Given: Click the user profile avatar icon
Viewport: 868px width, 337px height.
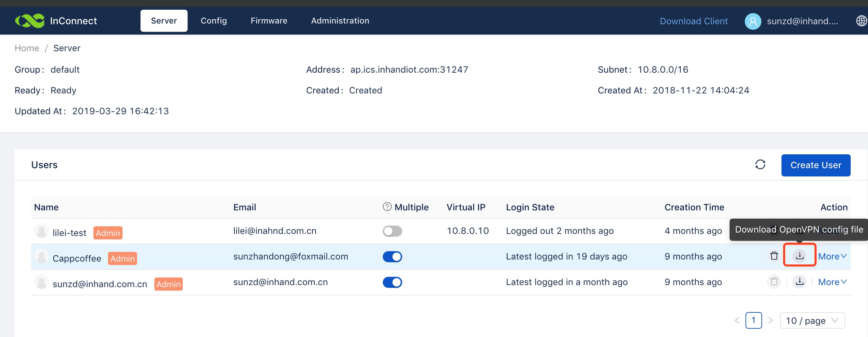Looking at the screenshot, I should coord(753,21).
